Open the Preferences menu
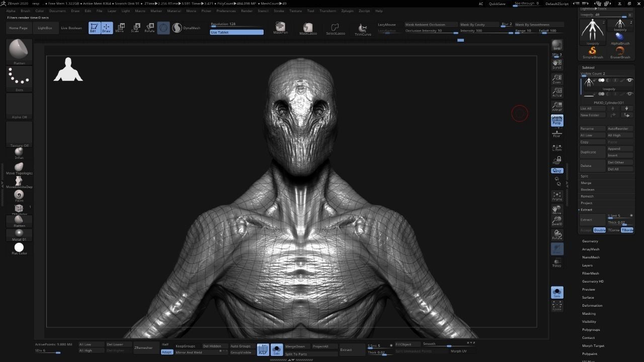Image resolution: width=644 pixels, height=362 pixels. click(x=226, y=11)
